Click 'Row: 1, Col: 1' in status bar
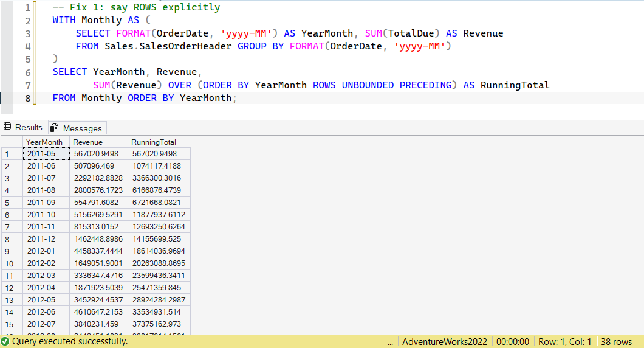 click(x=565, y=342)
